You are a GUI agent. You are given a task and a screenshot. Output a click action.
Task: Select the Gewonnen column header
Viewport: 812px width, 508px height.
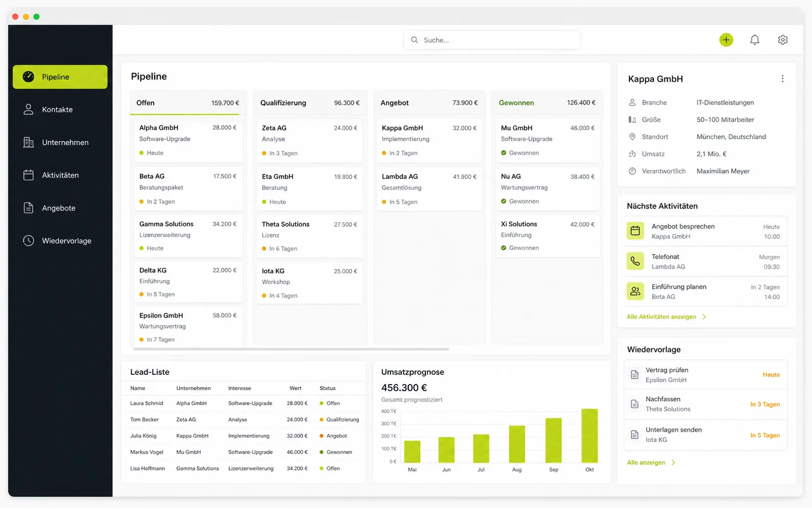(547, 103)
